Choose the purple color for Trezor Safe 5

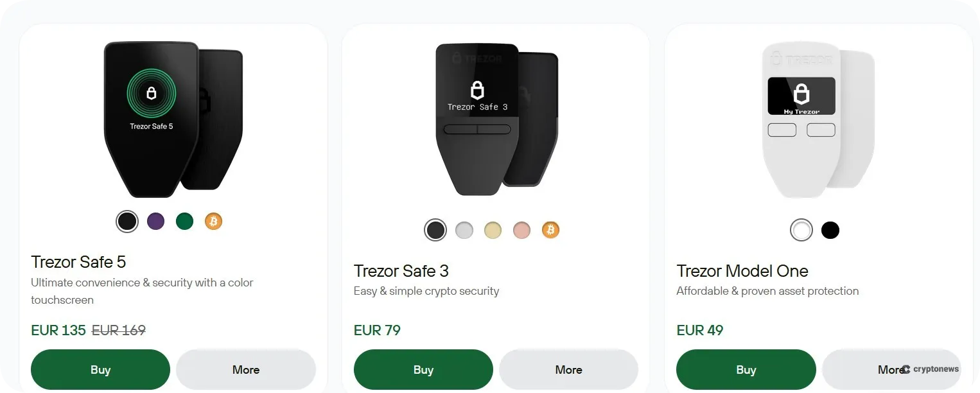click(155, 221)
